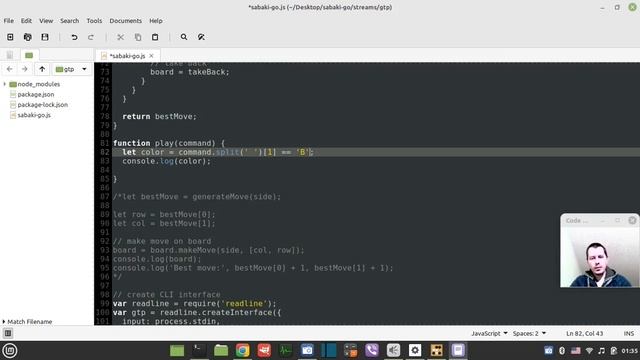
Task: Go forward in file browser
Action: [x=24, y=69]
